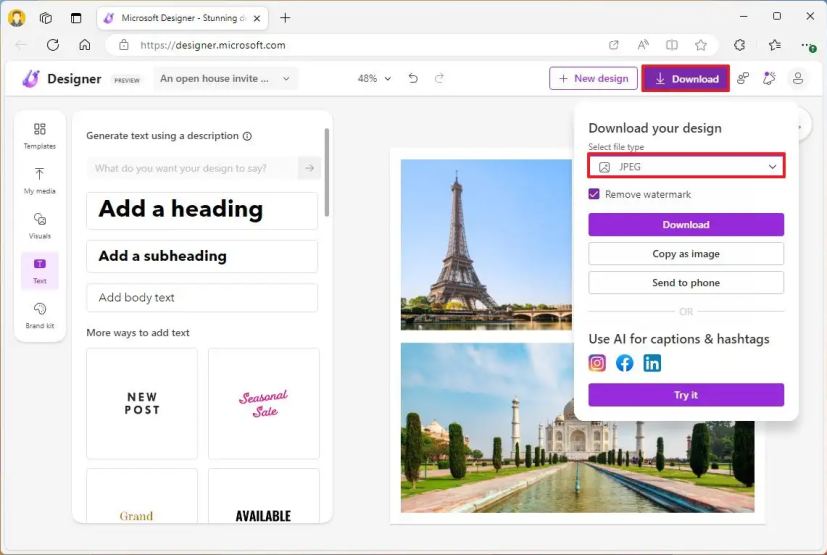
Task: Redo the last action
Action: 439,79
